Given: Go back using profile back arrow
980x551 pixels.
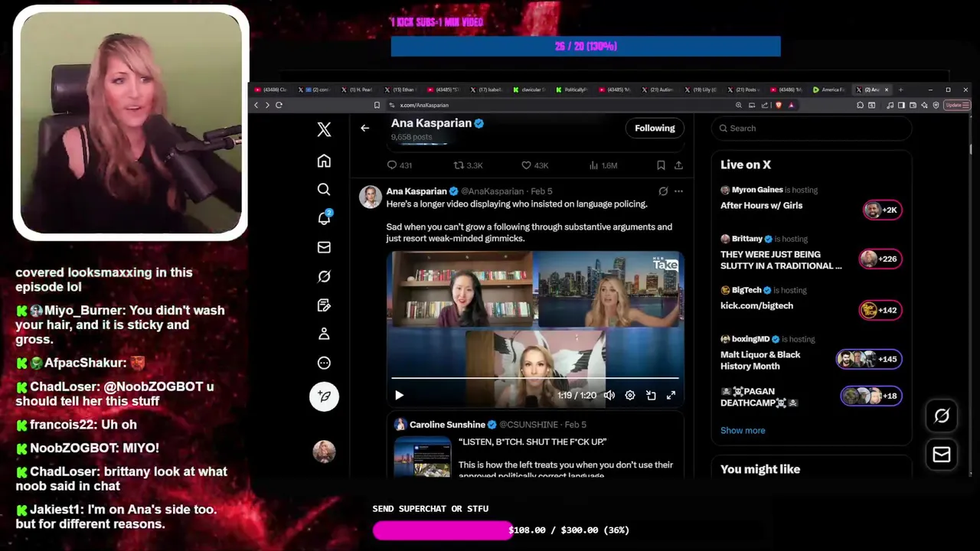Looking at the screenshot, I should tap(365, 128).
